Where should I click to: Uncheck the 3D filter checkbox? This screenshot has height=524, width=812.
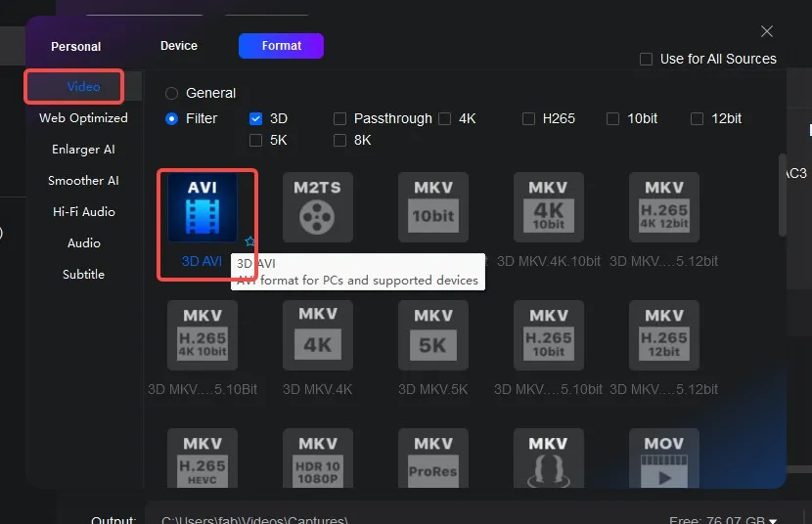tap(256, 118)
